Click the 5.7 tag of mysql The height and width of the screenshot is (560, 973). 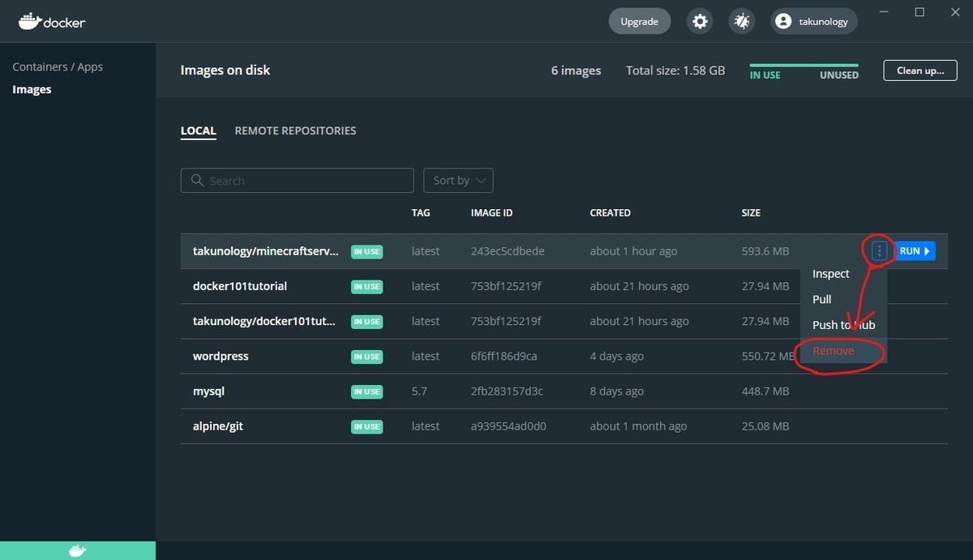click(x=419, y=391)
